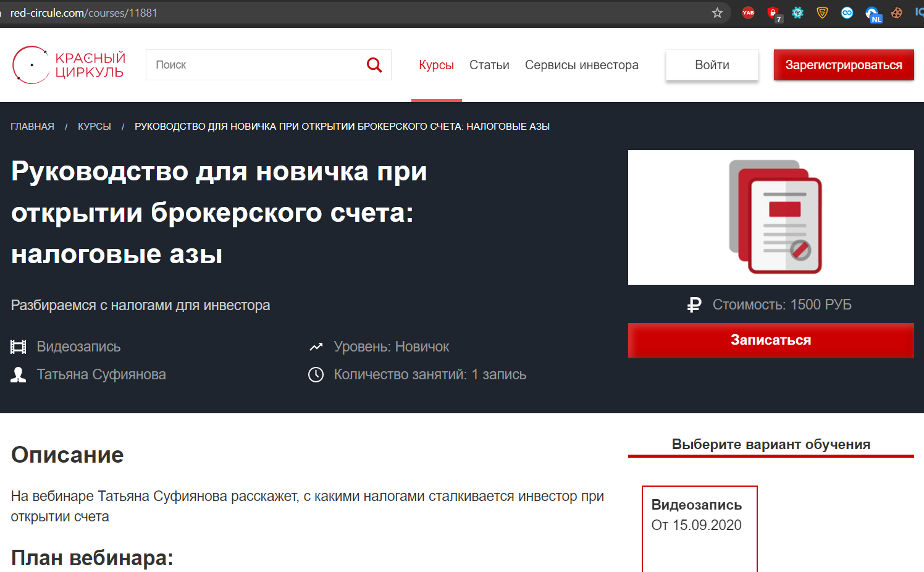Click the Красный Циркуль logo
The width and height of the screenshot is (924, 572).
(69, 65)
